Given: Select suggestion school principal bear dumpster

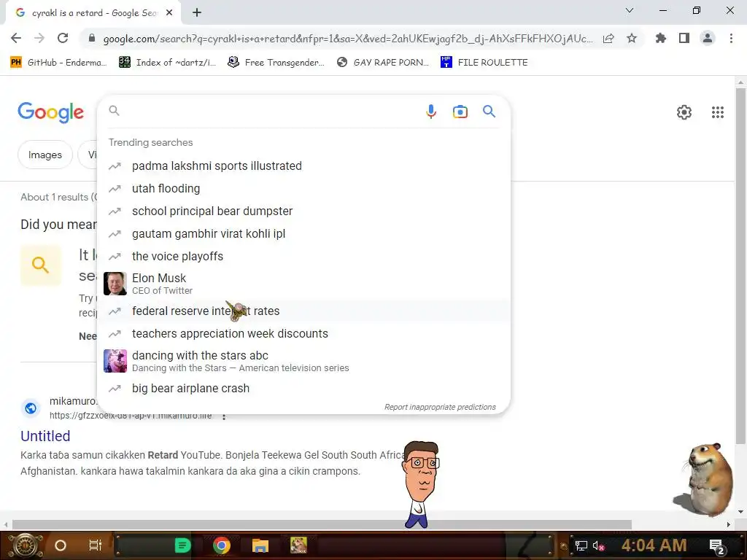Looking at the screenshot, I should pyautogui.click(x=304, y=211).
